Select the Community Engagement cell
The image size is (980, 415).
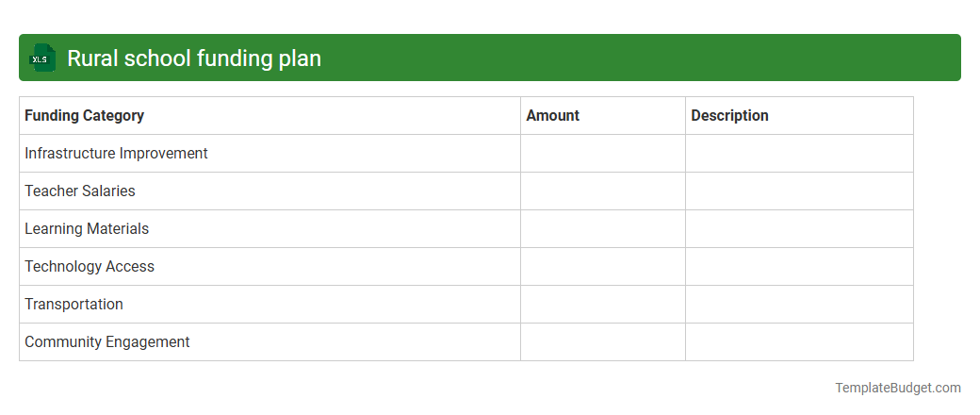(107, 342)
